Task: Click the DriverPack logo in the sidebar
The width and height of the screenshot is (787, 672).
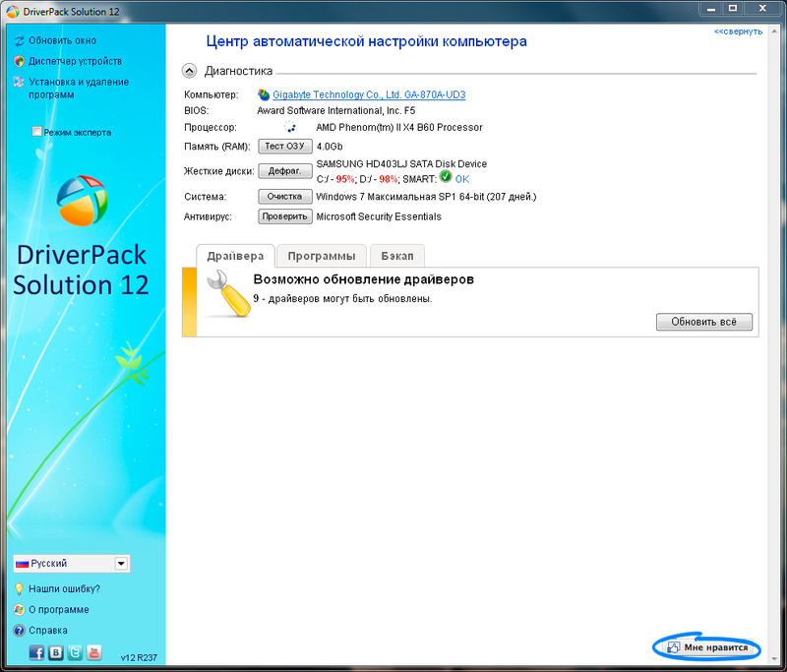Action: 82,201
